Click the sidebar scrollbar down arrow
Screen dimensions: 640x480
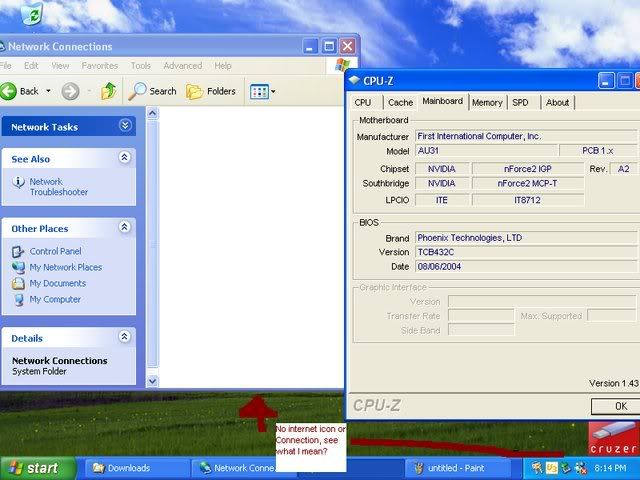click(x=152, y=381)
